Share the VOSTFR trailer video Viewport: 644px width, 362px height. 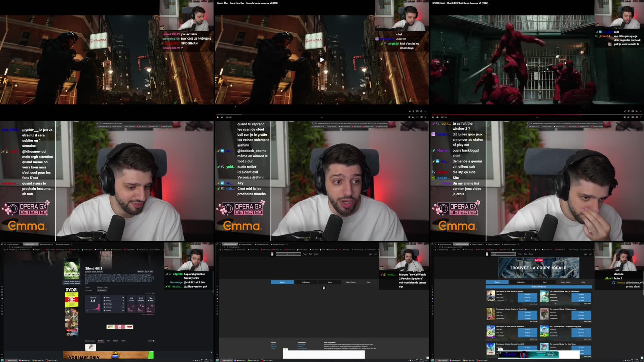pyautogui.click(x=421, y=111)
